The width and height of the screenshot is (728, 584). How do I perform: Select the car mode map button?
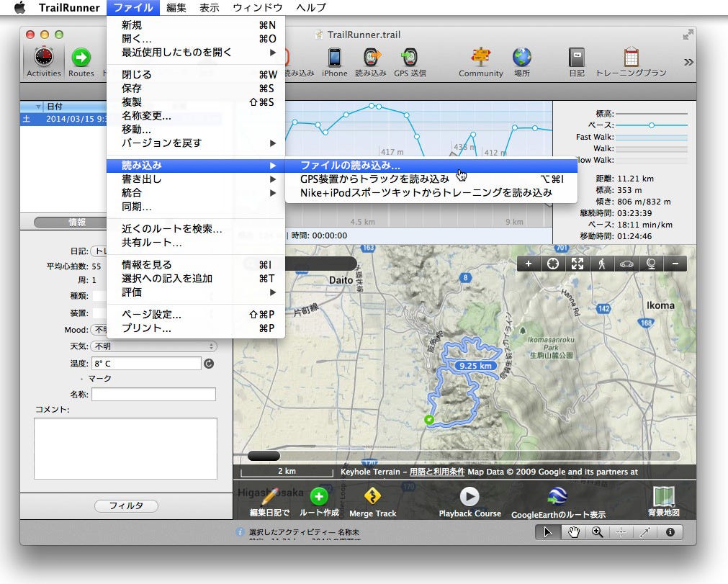[x=626, y=264]
